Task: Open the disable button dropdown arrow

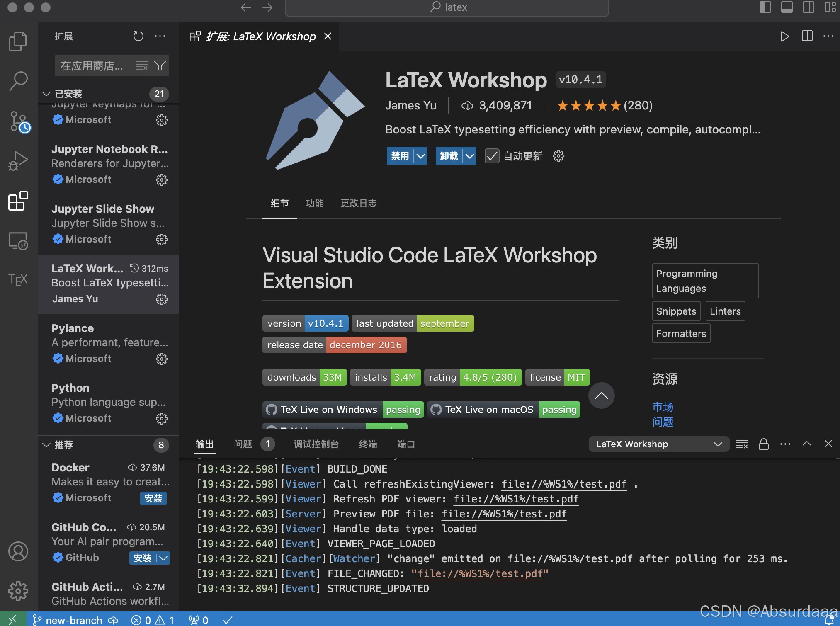Action: pyautogui.click(x=421, y=156)
